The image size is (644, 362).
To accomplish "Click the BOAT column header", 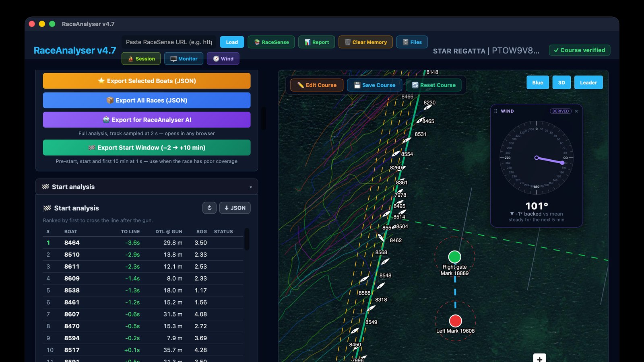I will point(71,232).
